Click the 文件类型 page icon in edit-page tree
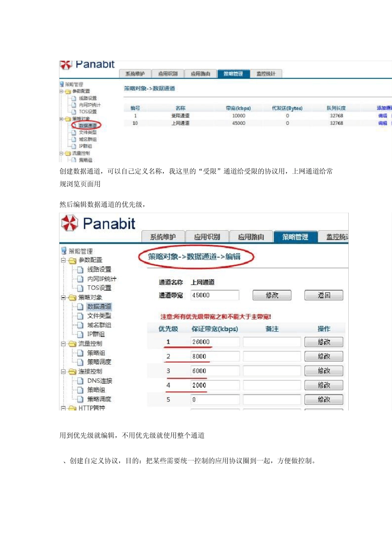Image resolution: width=392 pixels, height=555 pixels. [x=80, y=316]
